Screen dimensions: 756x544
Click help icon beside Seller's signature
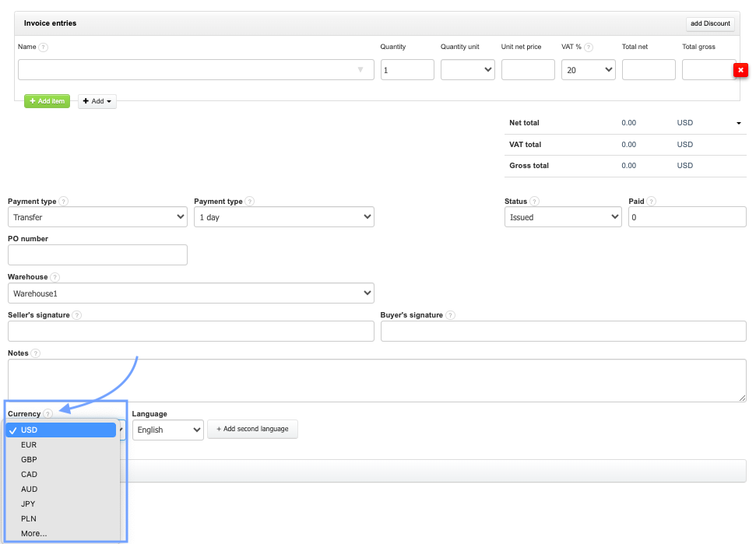coord(77,315)
